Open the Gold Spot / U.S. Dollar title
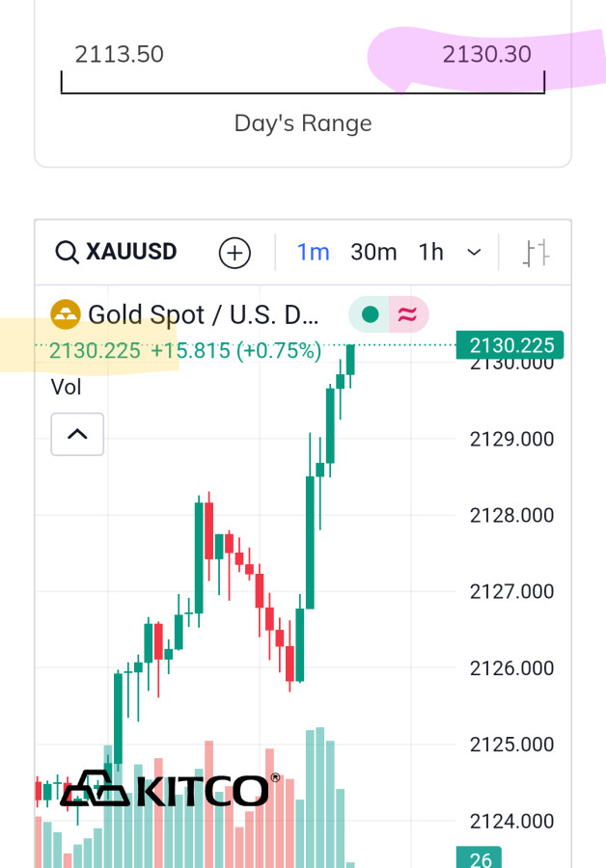This screenshot has width=606, height=868. point(203,314)
